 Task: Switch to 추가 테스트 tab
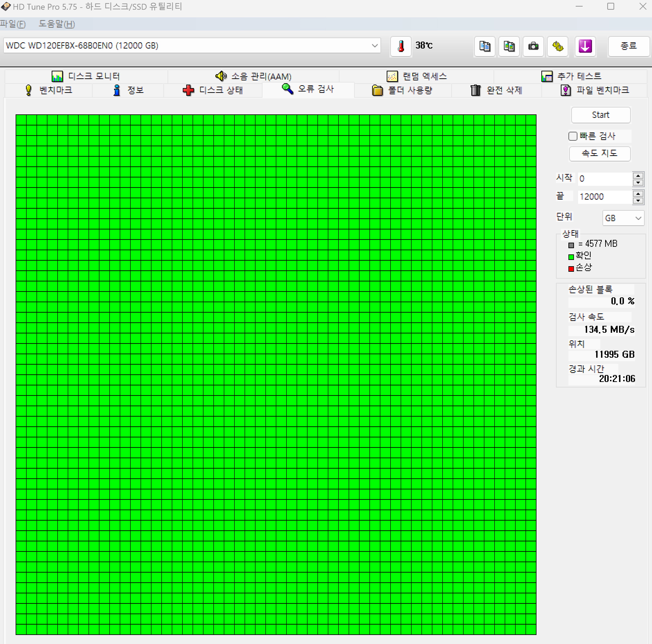pos(571,76)
